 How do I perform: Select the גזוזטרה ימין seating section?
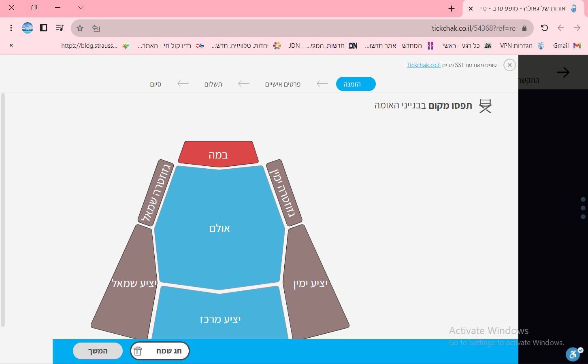pyautogui.click(x=284, y=193)
